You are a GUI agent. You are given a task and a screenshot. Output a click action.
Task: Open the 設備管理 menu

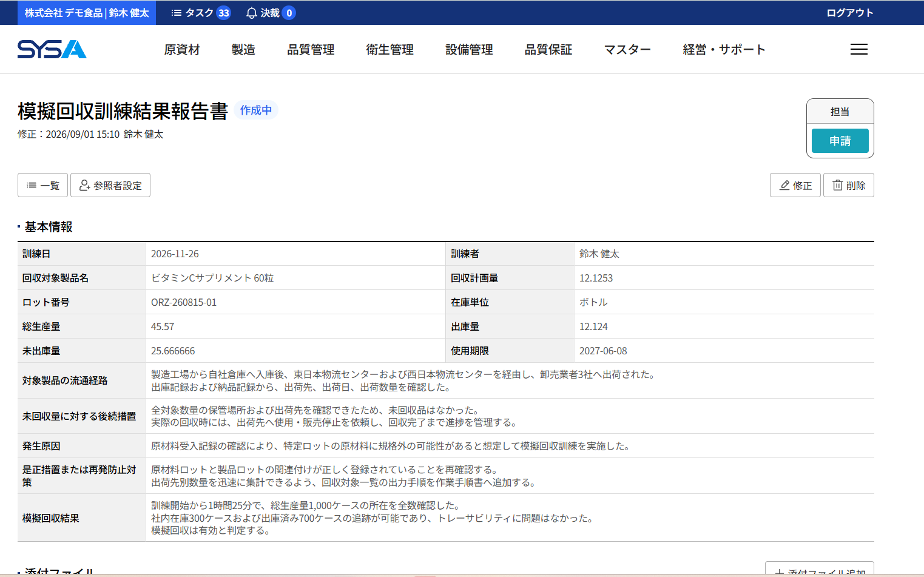[x=469, y=50]
